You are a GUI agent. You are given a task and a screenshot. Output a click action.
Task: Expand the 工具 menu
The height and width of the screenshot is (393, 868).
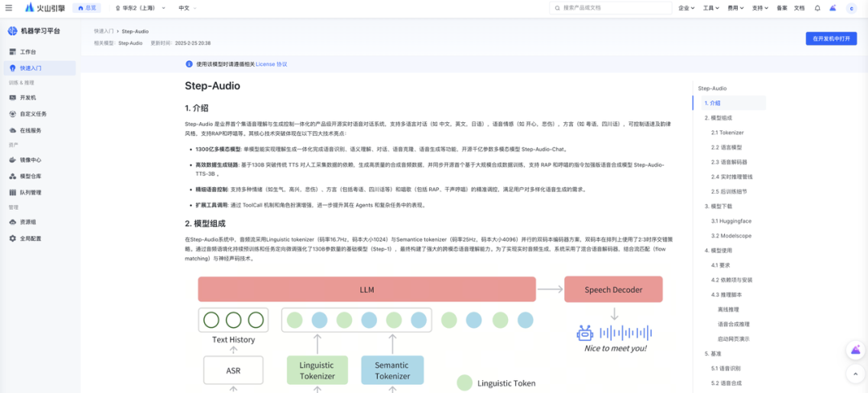(x=710, y=8)
